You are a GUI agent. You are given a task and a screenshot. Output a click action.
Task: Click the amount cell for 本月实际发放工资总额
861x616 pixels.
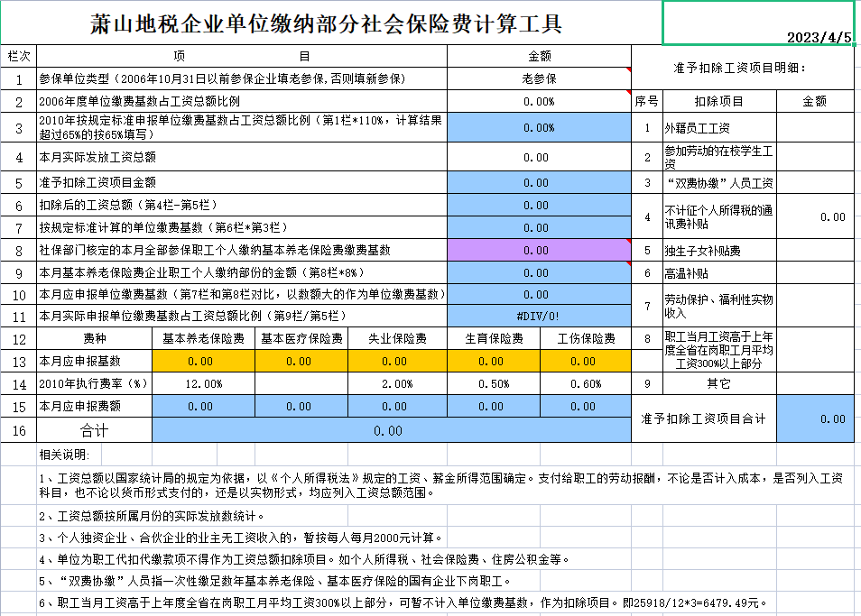tap(539, 158)
